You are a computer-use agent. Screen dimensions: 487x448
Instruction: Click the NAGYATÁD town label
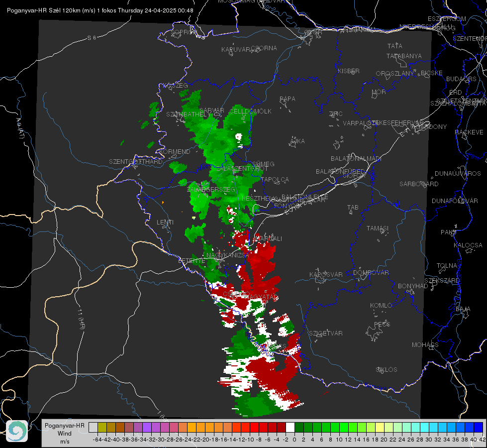[x=261, y=297]
